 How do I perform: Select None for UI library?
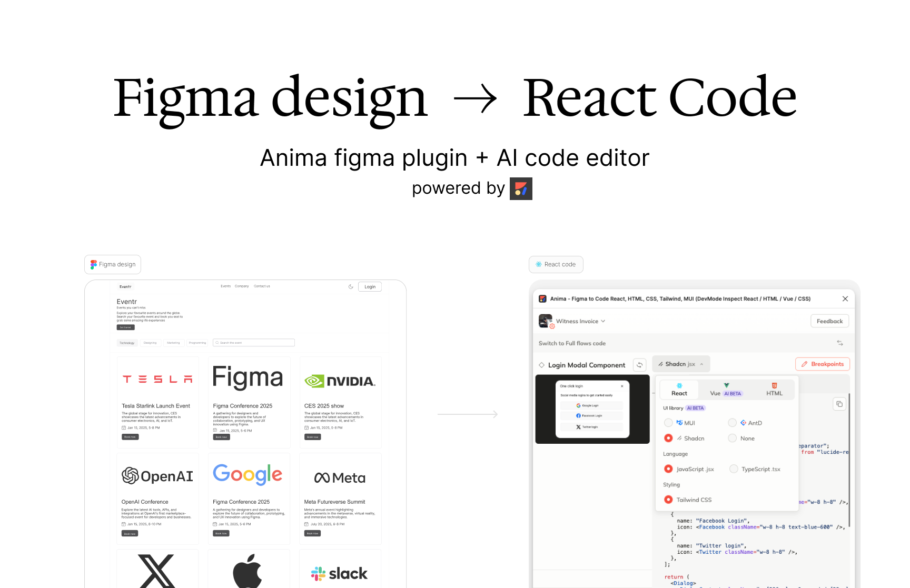click(x=732, y=438)
